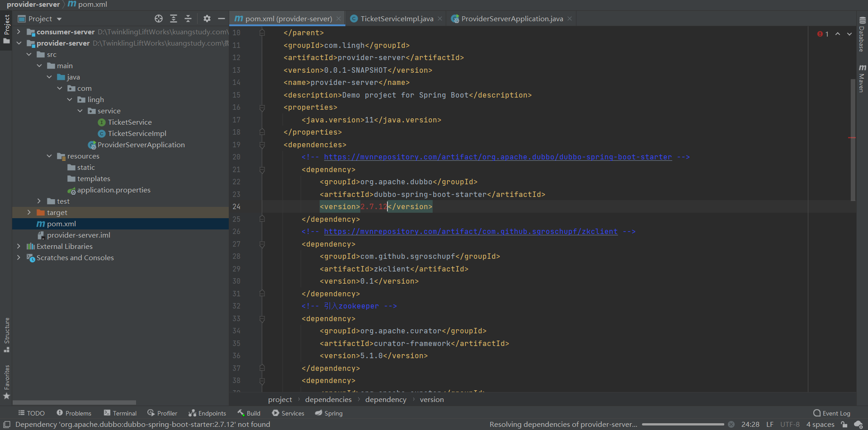This screenshot has width=868, height=430.
Task: Click the editor vertical scrollbar
Action: tap(853, 139)
